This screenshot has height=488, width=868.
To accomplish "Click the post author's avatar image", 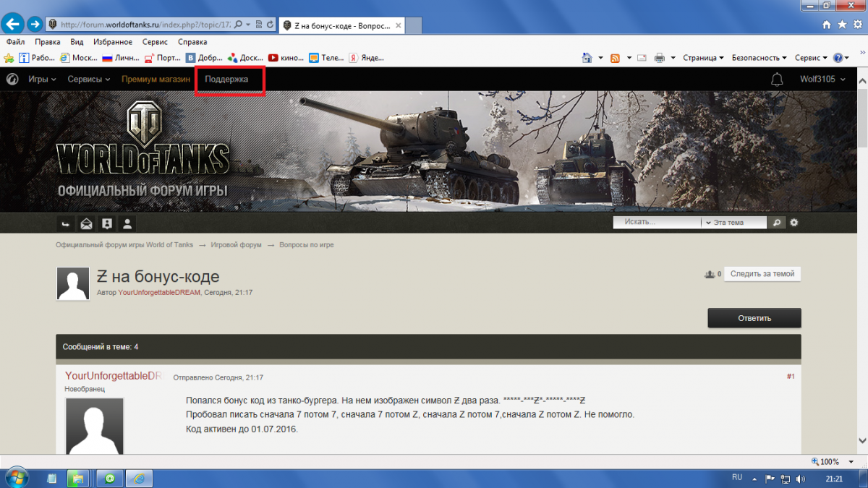I will coord(95,426).
